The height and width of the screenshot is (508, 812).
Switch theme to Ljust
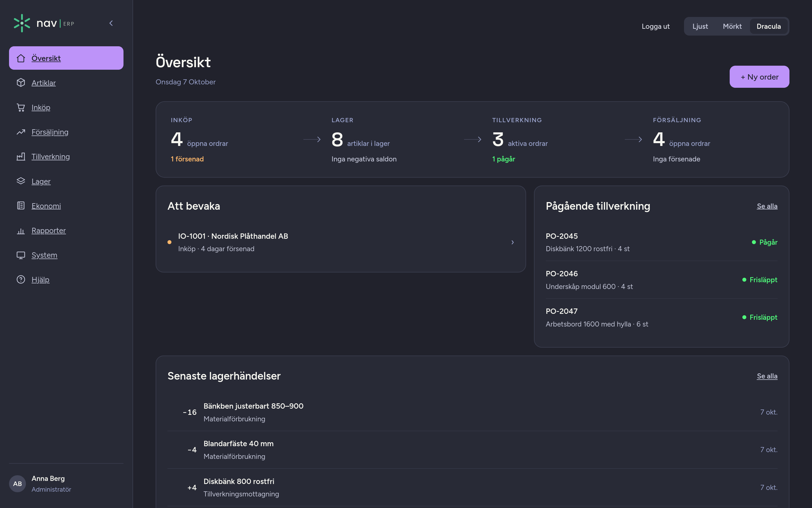[x=700, y=26]
